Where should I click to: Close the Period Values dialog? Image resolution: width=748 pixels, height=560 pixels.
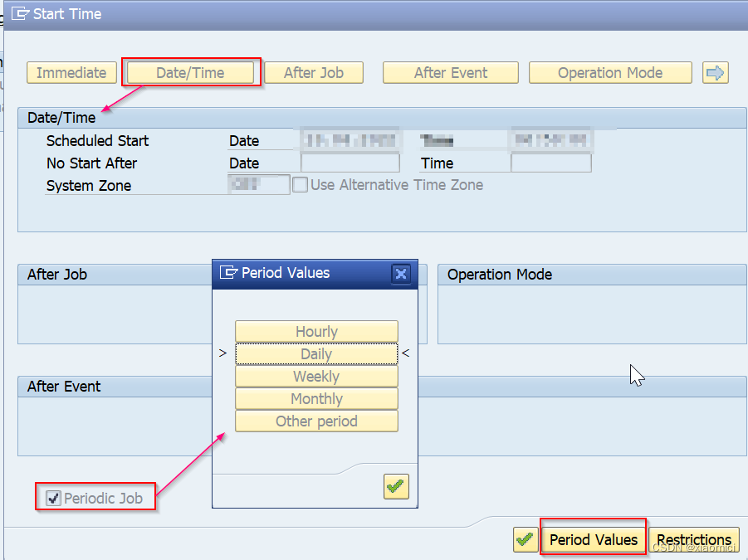(401, 274)
